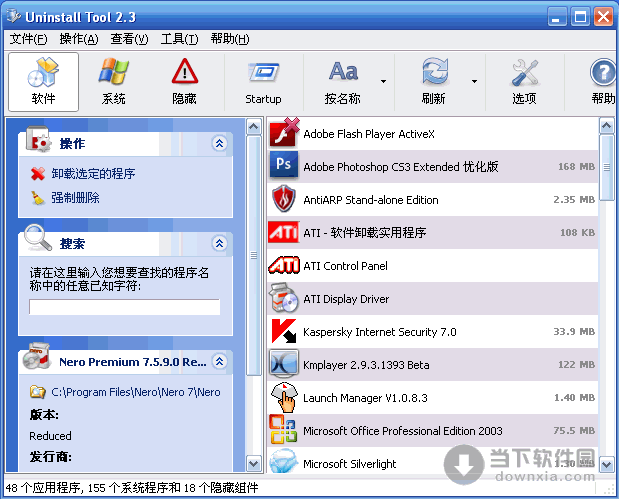Click 卸载选定的程序 uninstall link
The image size is (619, 499).
(x=93, y=174)
